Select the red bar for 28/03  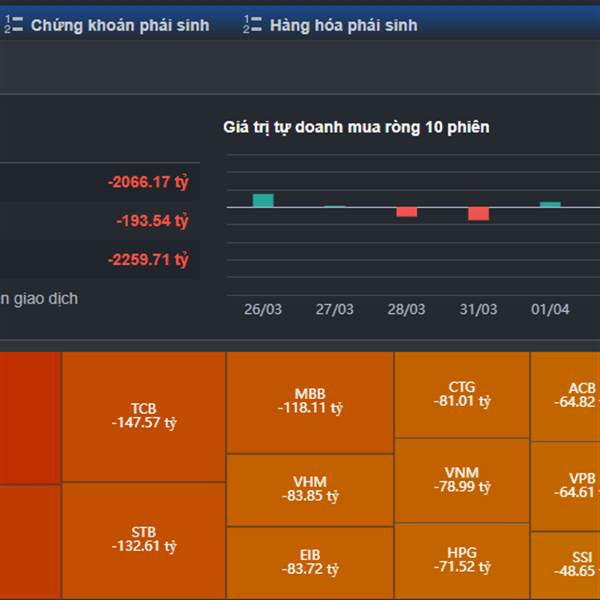pos(407,212)
